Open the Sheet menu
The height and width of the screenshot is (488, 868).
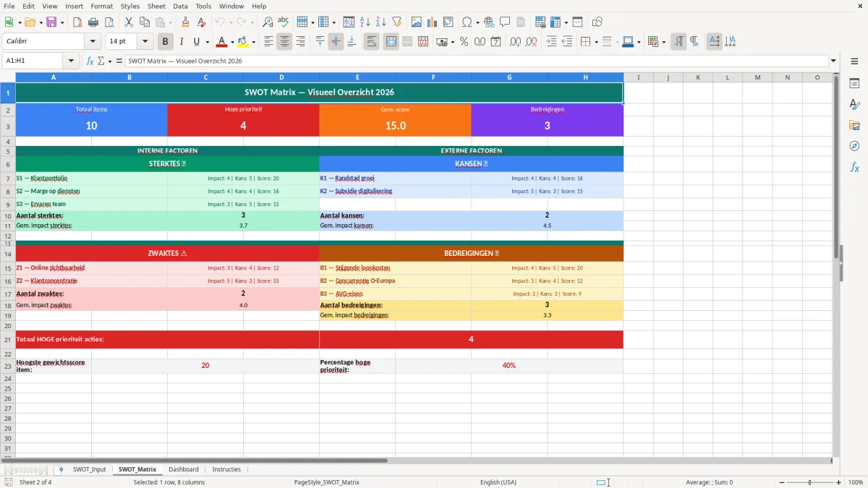[156, 6]
